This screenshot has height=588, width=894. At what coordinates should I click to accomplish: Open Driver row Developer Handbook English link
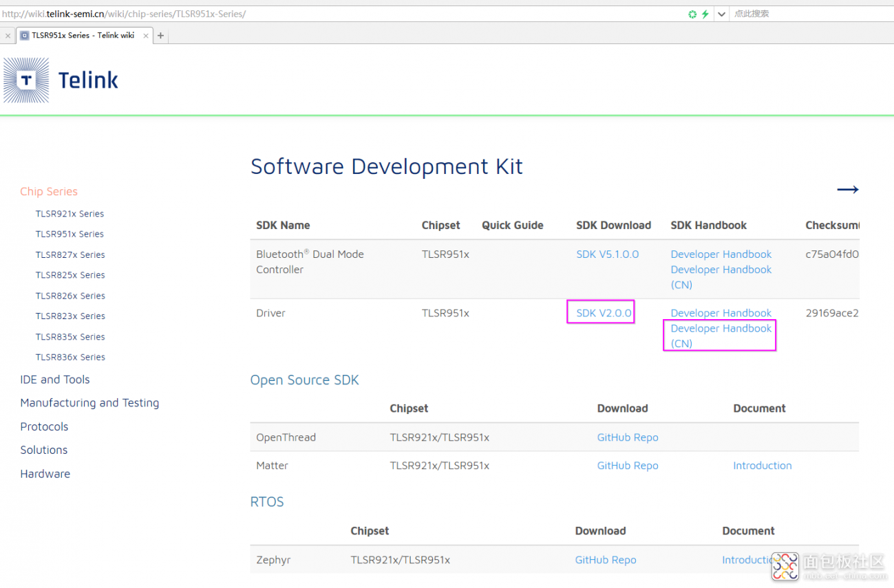click(x=721, y=313)
